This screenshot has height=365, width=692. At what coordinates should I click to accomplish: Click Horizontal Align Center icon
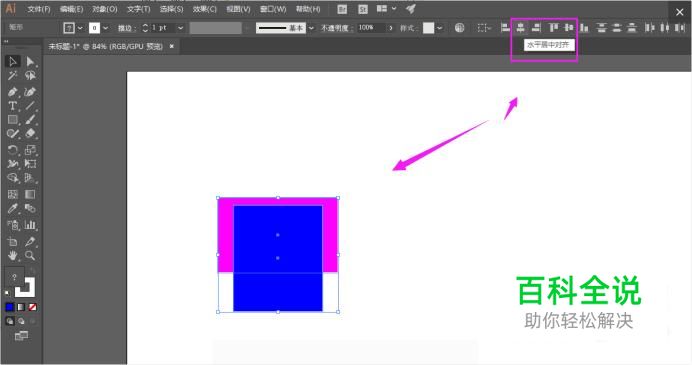521,28
